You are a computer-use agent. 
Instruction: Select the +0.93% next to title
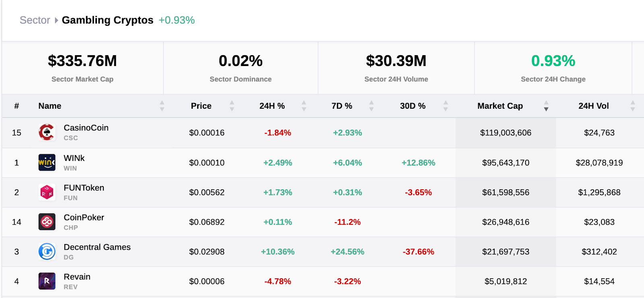[x=177, y=20]
